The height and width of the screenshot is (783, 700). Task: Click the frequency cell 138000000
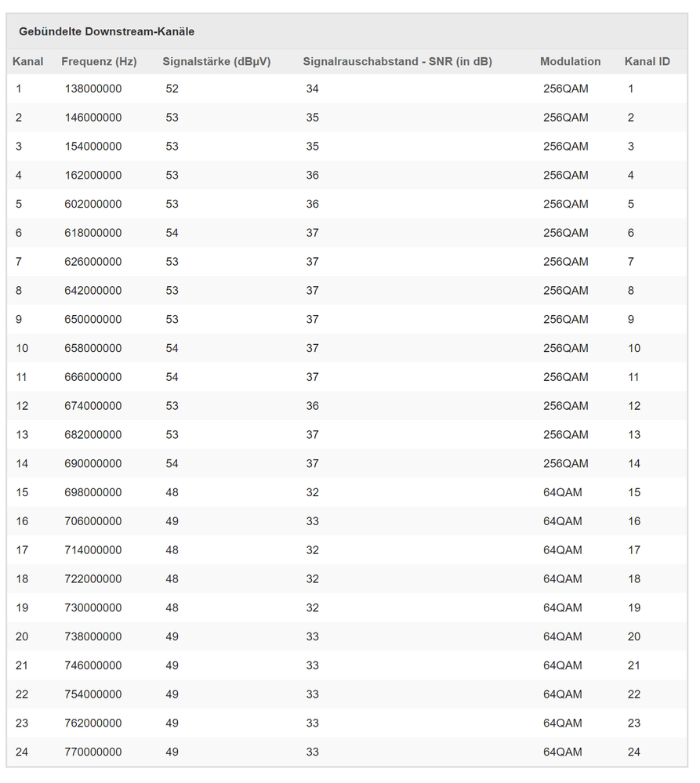pos(93,89)
